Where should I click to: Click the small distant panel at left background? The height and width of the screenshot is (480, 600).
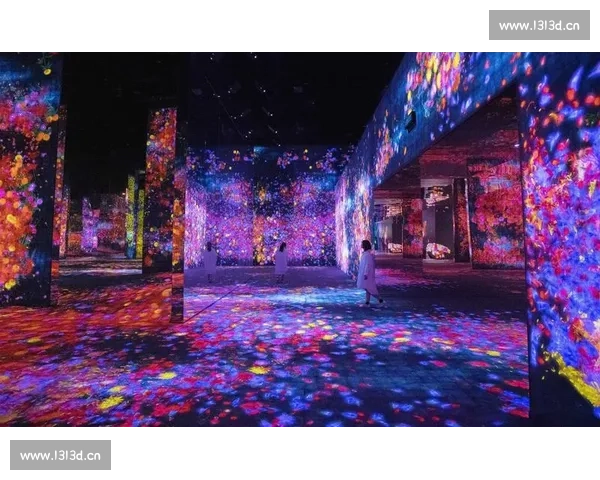pos(90,223)
